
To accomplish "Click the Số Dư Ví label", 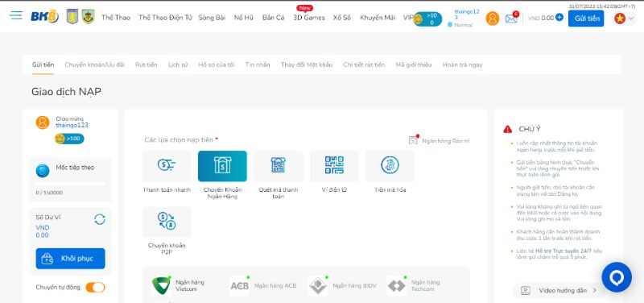I will pyautogui.click(x=48, y=218).
